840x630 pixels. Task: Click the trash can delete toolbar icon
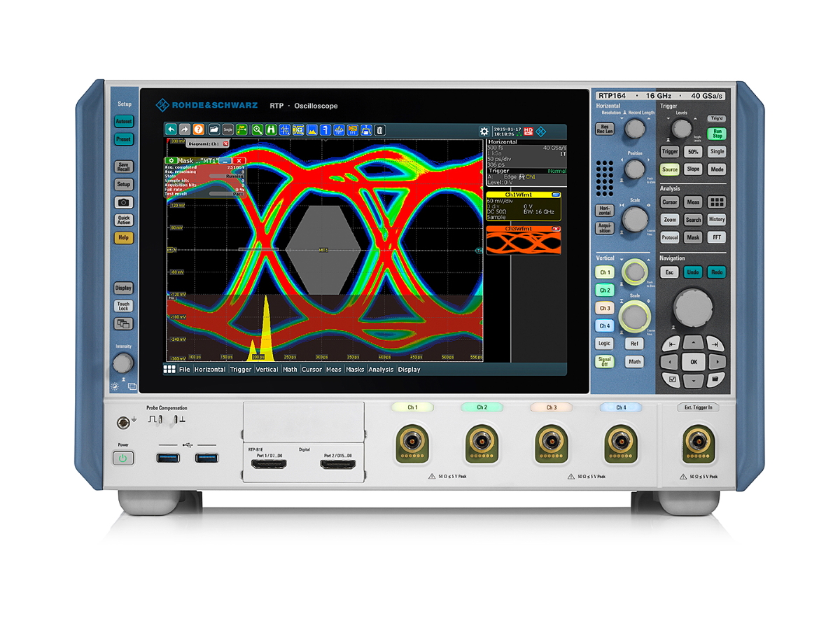[380, 131]
